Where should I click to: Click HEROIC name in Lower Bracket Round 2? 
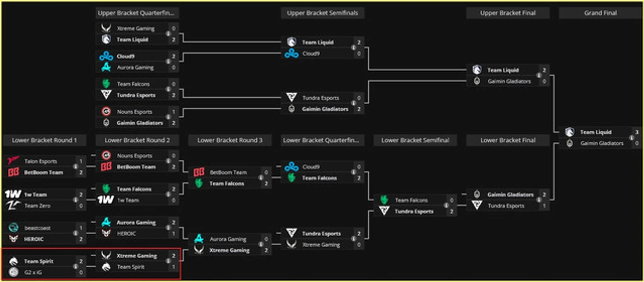point(126,234)
